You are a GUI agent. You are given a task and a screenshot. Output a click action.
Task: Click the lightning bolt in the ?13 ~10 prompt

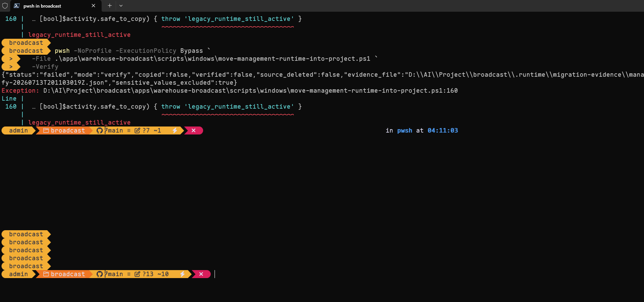182,274
